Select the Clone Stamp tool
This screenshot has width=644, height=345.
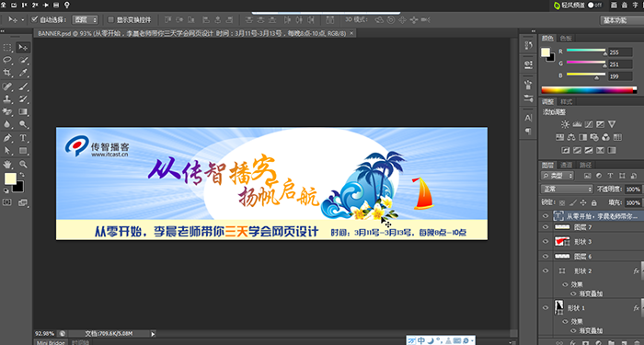7,98
